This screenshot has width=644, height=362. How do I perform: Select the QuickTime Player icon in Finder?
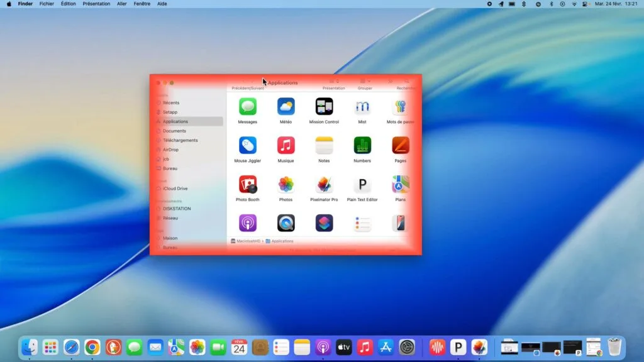coord(286,223)
